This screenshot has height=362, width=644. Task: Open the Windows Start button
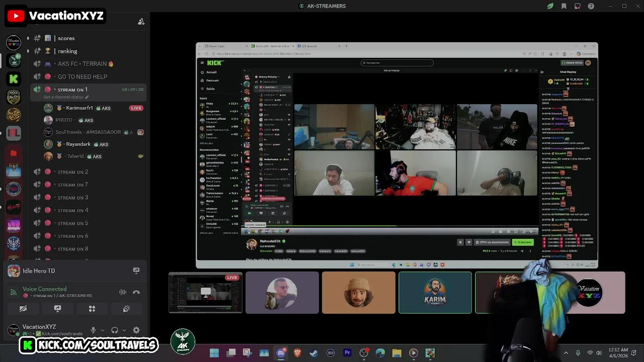click(x=214, y=353)
